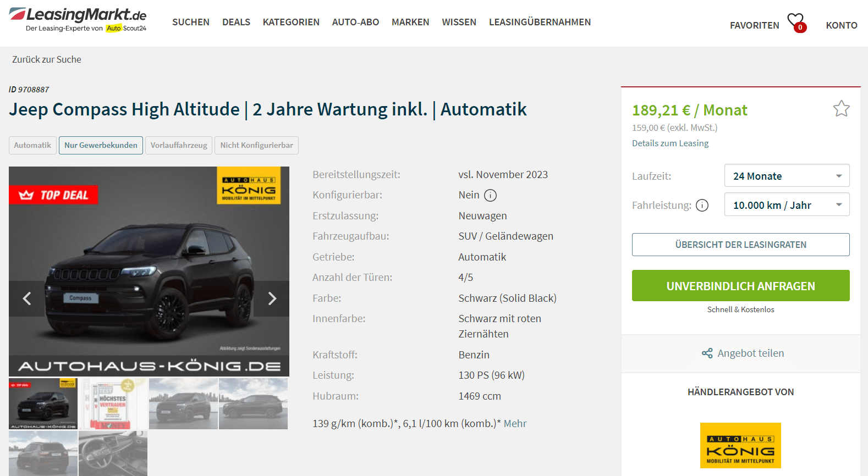This screenshot has height=476, width=868.
Task: Click the 159,00 € (exkl. MwSt.) text
Action: 674,128
